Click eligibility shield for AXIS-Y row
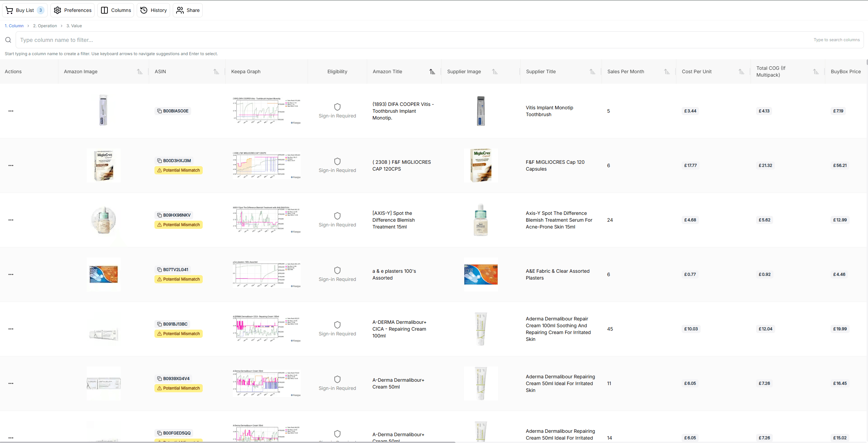Screen dimensions: 868x443 tap(337, 216)
